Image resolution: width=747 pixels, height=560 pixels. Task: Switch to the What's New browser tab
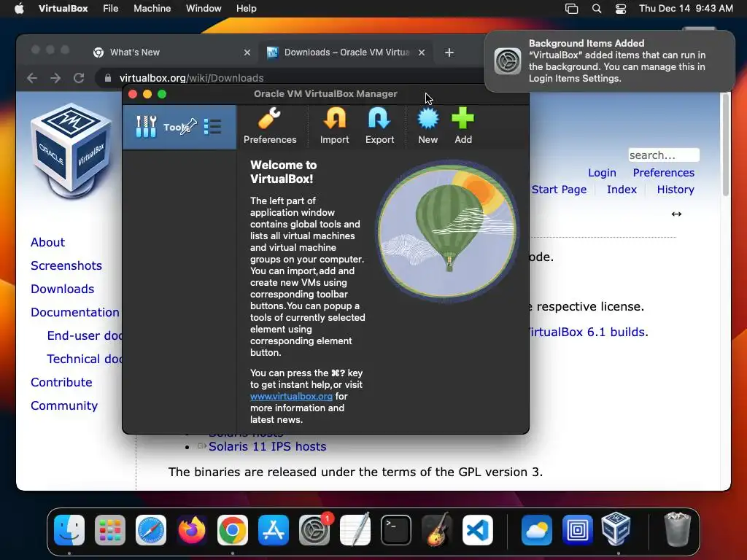(172, 52)
